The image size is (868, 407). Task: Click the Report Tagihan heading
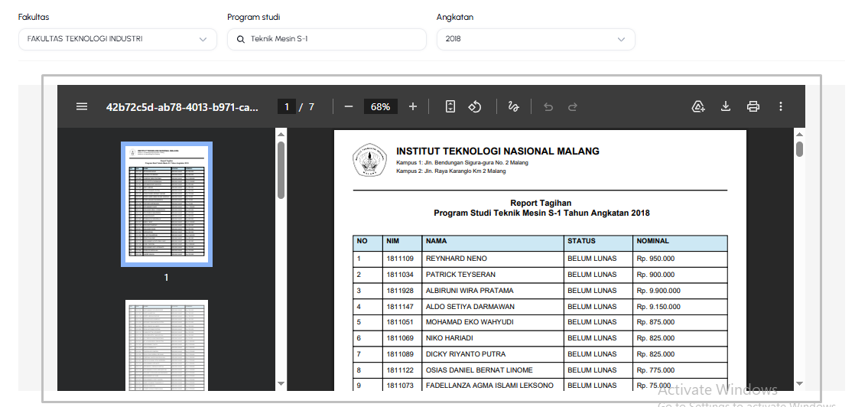(x=541, y=203)
